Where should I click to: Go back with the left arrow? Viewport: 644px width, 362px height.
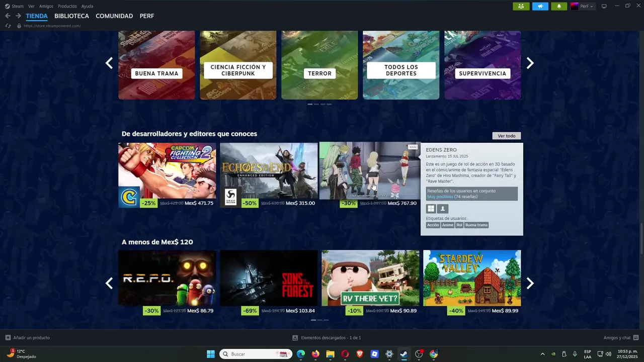[8, 16]
